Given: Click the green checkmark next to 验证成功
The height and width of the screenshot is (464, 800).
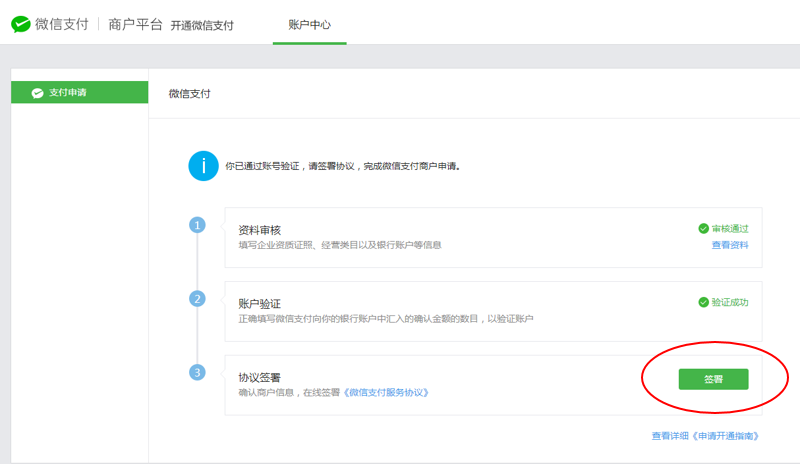Looking at the screenshot, I should pos(704,302).
